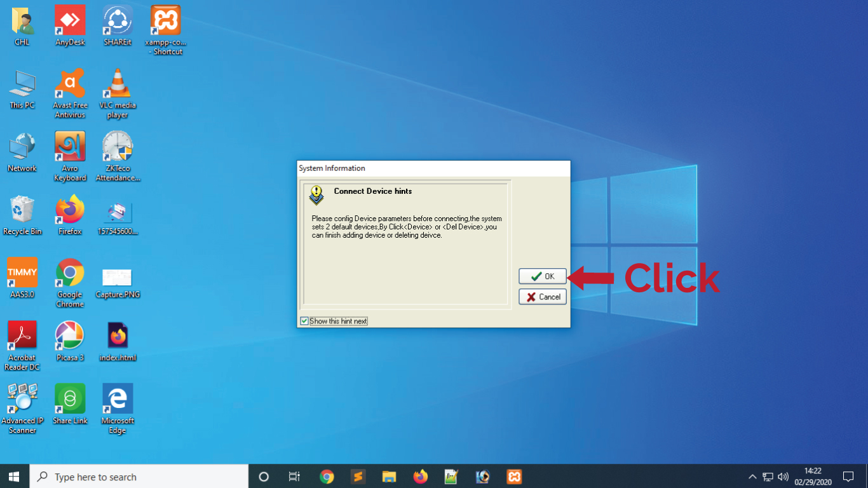Select the xampp-control shortcut icon
Viewport: 868px width, 488px height.
(165, 30)
